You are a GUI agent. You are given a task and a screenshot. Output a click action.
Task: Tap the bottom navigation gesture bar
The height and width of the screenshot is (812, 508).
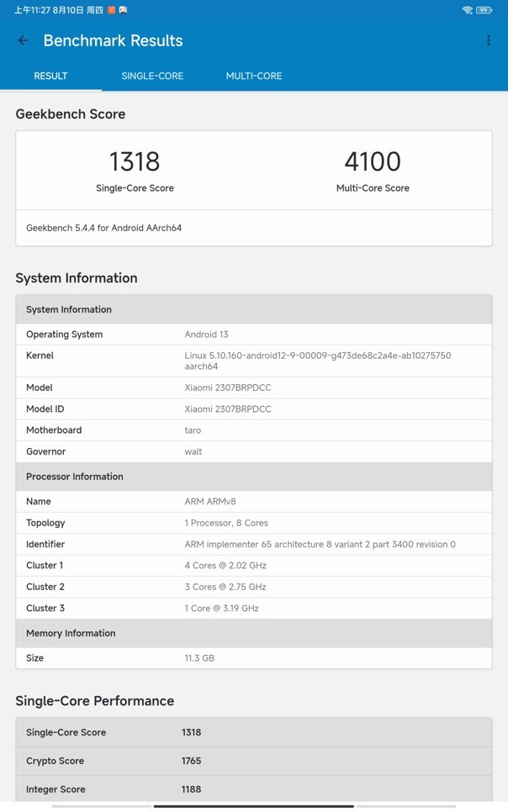[253, 806]
